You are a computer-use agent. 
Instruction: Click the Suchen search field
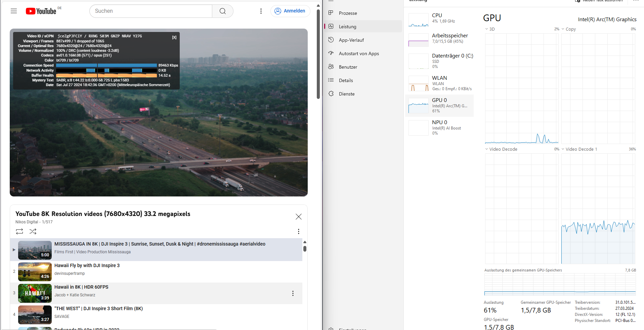(x=151, y=11)
